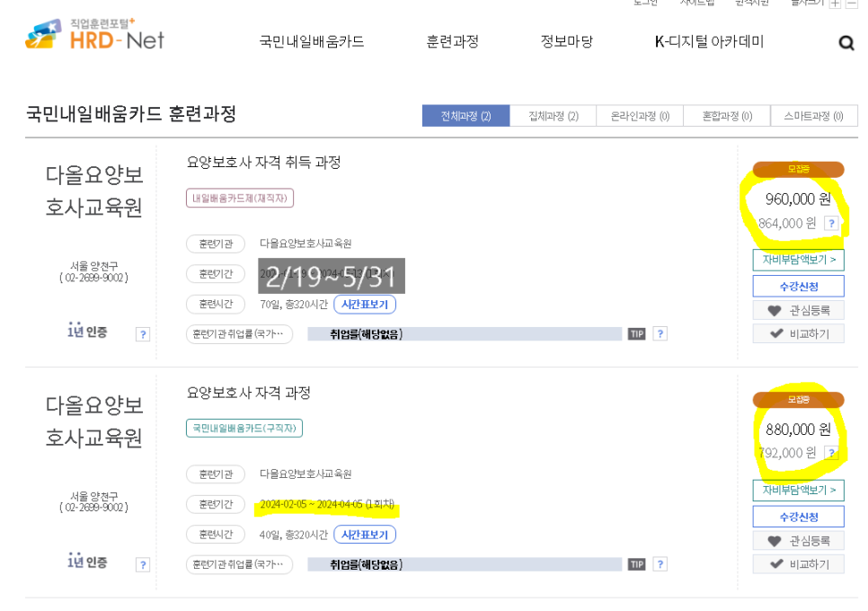The width and height of the screenshot is (868, 611).
Task: Select the 혼합과정 (0) tab
Action: coord(727,116)
